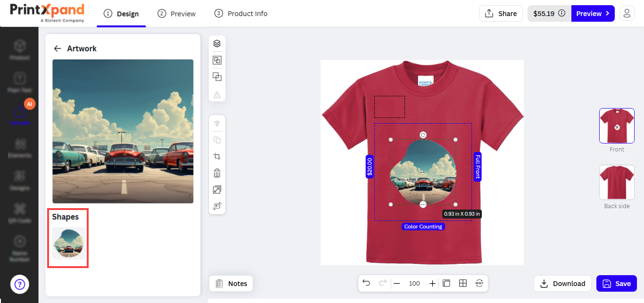The height and width of the screenshot is (303, 644).
Task: Switch to the Preview step tab
Action: click(177, 14)
